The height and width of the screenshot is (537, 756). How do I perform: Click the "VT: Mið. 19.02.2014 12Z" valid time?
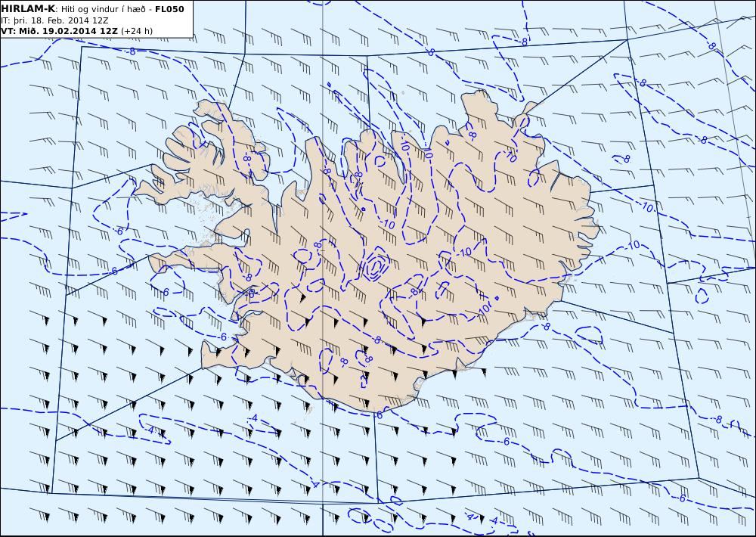coord(59,31)
